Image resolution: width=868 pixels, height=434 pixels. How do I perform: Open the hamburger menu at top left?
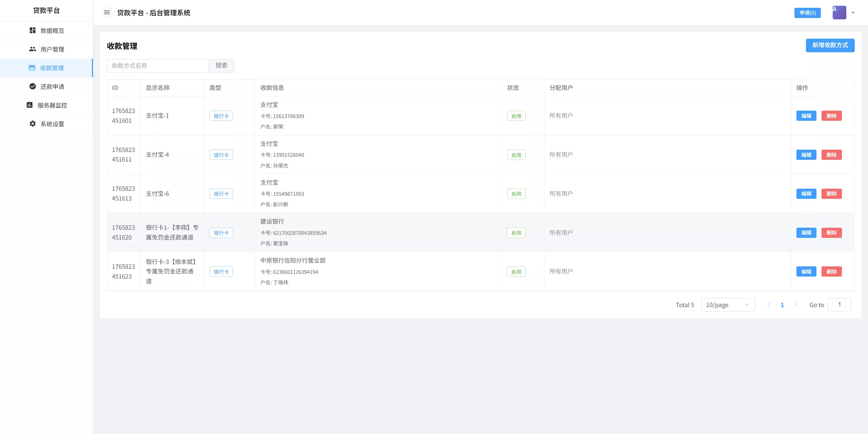(x=107, y=12)
